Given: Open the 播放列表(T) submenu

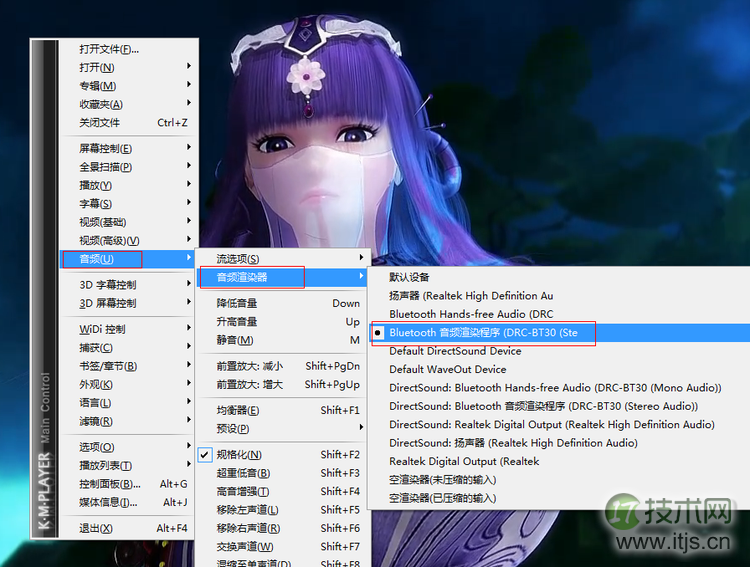Looking at the screenshot, I should 128,466.
